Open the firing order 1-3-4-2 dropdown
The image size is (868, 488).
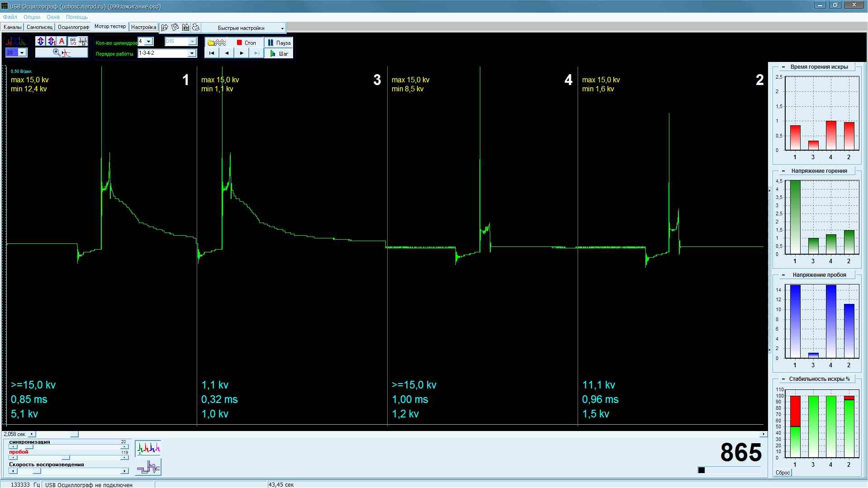[x=192, y=53]
